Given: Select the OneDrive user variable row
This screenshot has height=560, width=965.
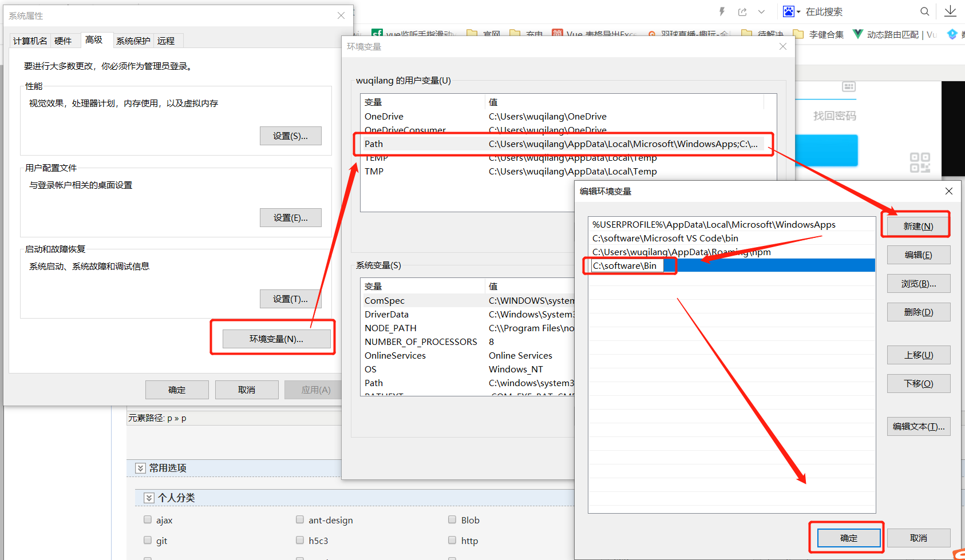Looking at the screenshot, I should click(563, 116).
